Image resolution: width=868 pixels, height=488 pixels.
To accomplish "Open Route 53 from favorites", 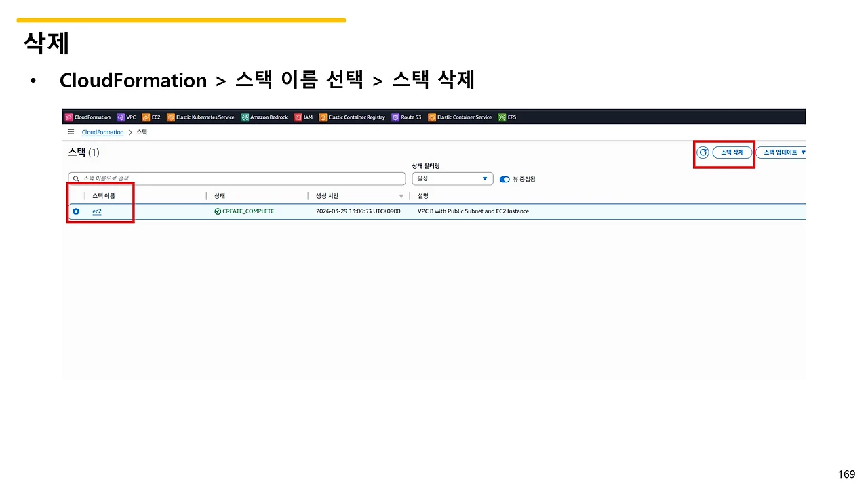I will tap(406, 117).
